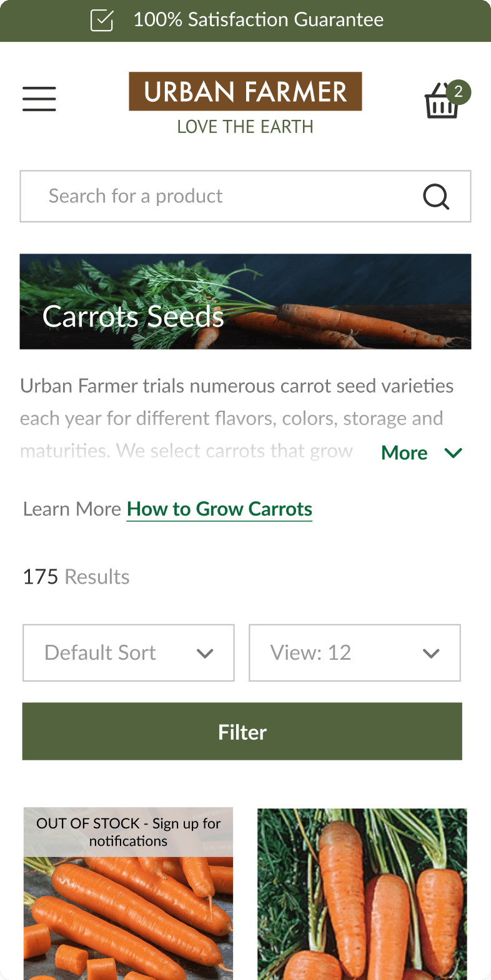Click the search magnifier icon
The width and height of the screenshot is (491, 980).
click(435, 196)
